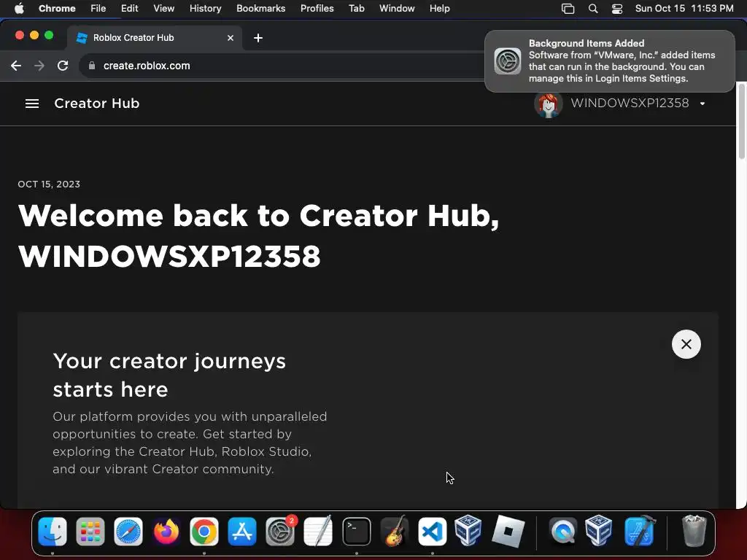747x560 pixels.
Task: Open QuickTime Player from the Dock
Action: point(564,532)
